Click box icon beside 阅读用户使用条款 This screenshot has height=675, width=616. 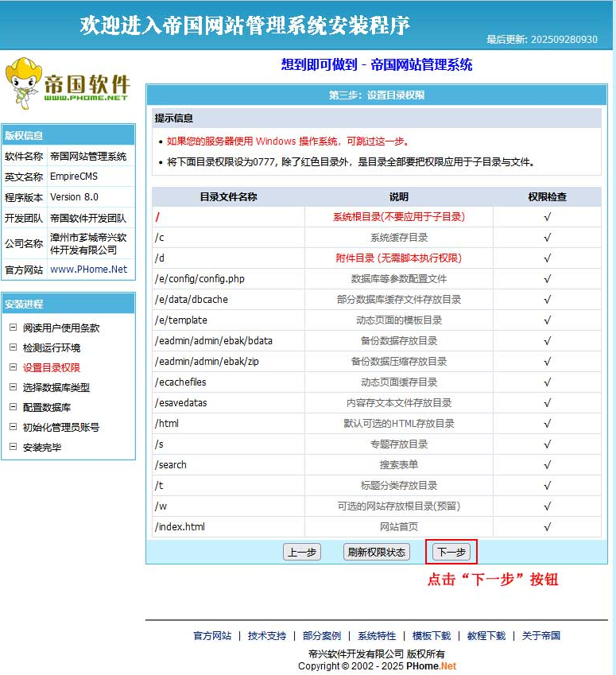pyautogui.click(x=14, y=328)
